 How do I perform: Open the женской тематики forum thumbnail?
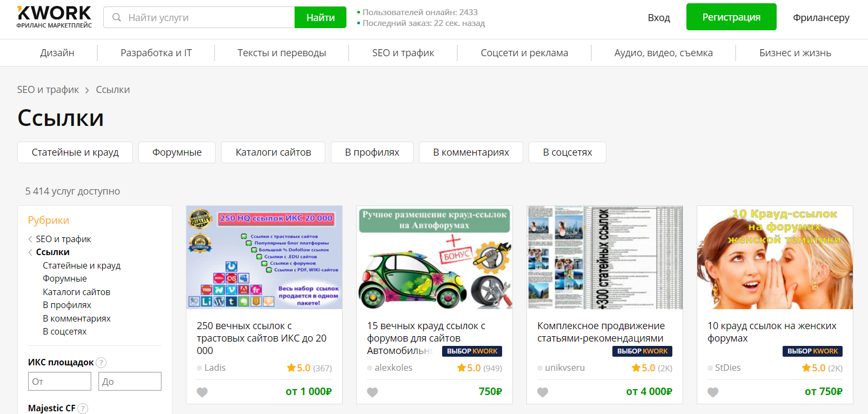[775, 257]
